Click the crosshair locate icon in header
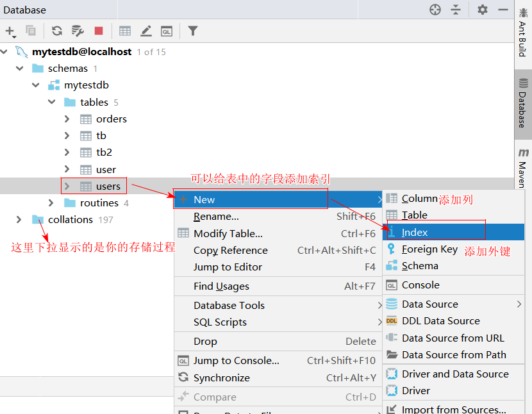This screenshot has height=414, width=532. tap(435, 10)
